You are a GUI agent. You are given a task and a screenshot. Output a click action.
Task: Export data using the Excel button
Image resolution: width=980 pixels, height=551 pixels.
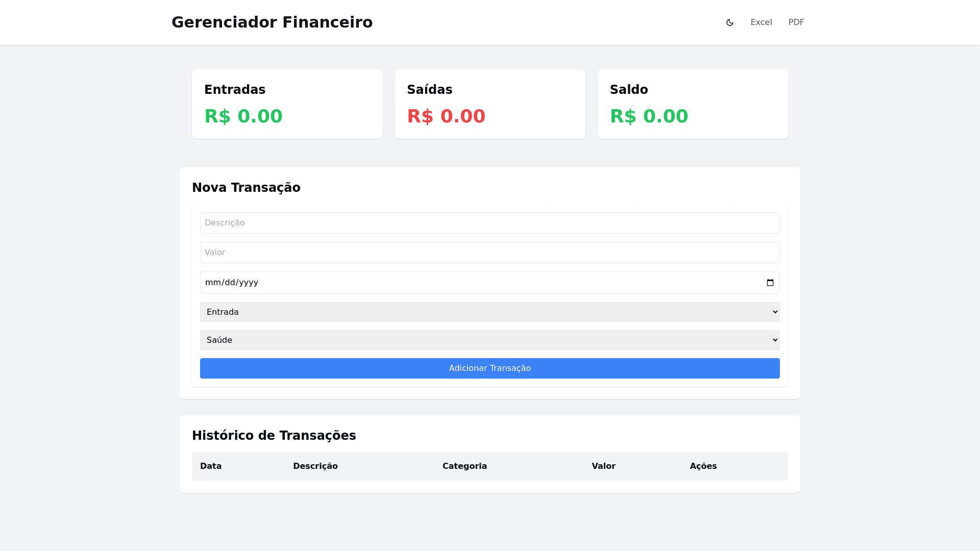pos(761,22)
